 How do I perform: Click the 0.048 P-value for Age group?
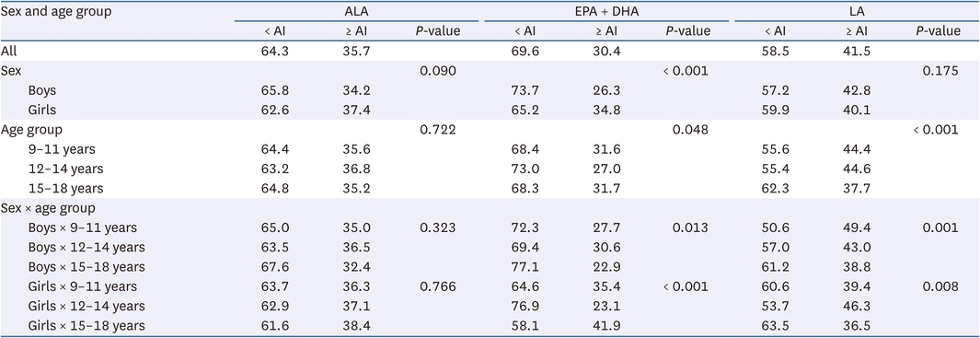(x=689, y=130)
